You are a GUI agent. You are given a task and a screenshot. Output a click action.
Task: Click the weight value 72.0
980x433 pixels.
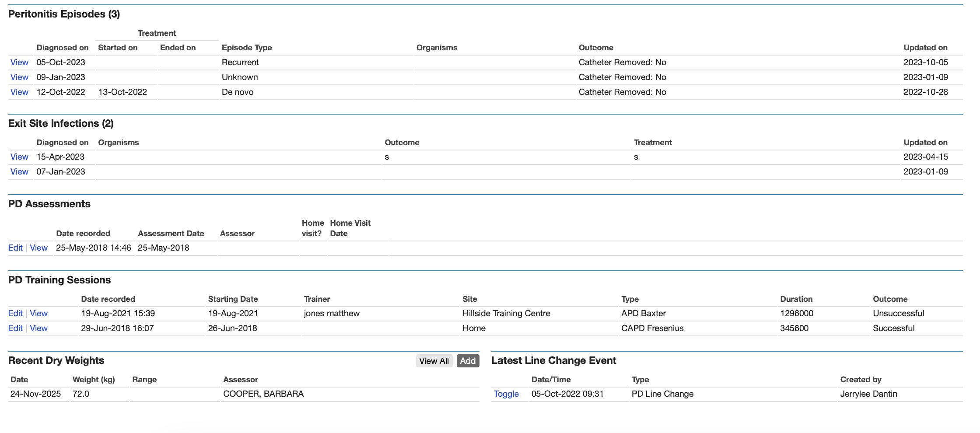(81, 394)
